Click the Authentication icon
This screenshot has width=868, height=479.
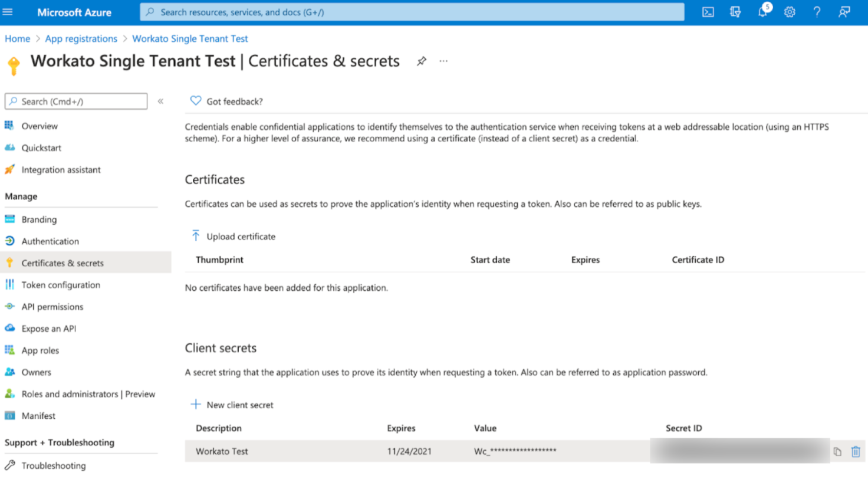(x=9, y=241)
